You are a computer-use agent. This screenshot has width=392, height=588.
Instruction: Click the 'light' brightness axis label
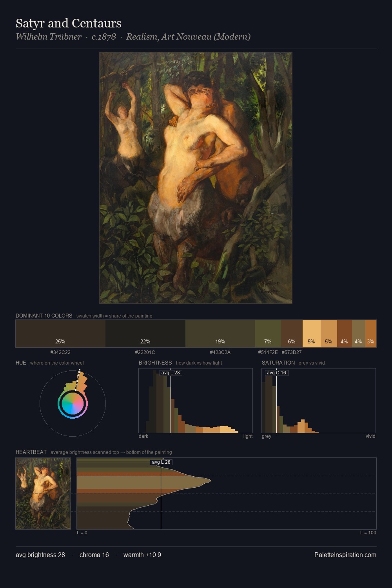tap(248, 436)
